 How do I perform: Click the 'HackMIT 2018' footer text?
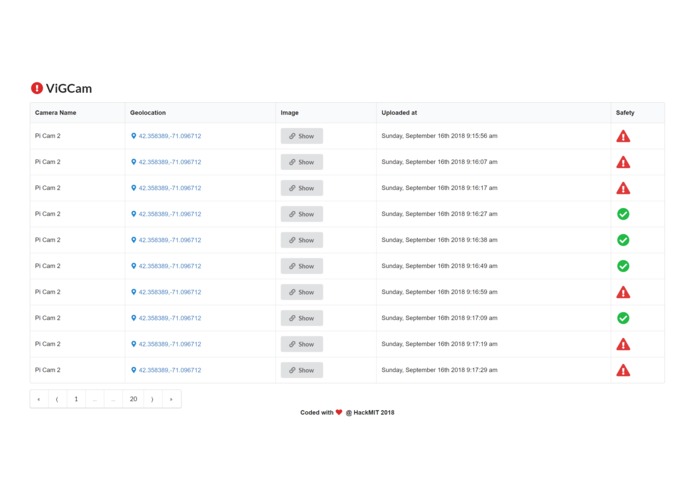pos(374,412)
